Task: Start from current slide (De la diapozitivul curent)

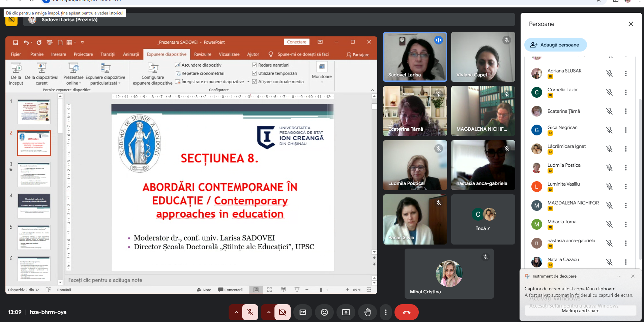Action: tap(42, 74)
